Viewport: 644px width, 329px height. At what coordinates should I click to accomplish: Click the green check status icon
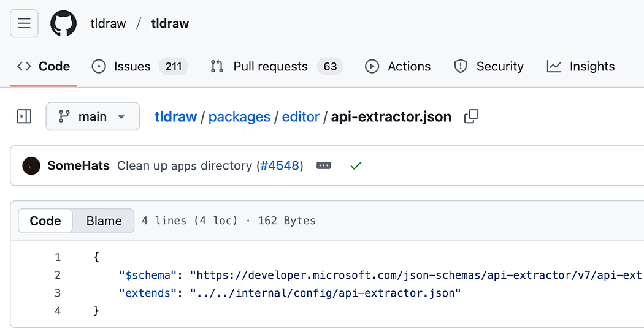[356, 166]
